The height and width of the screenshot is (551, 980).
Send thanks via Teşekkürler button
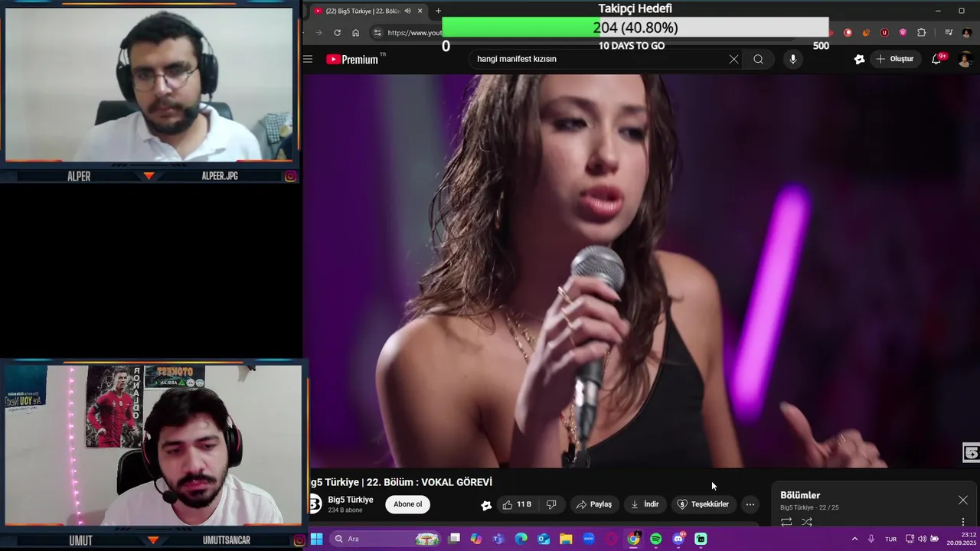tap(704, 504)
